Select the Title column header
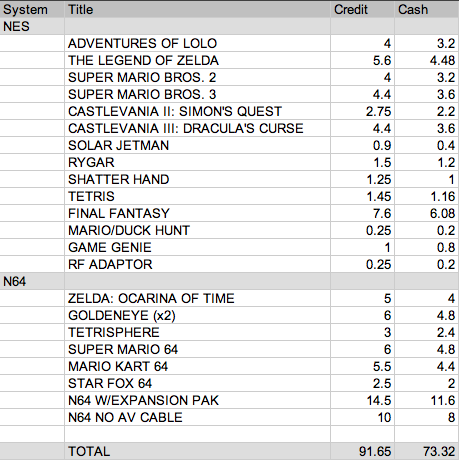Screen dimensions: 459x460 coord(197,9)
